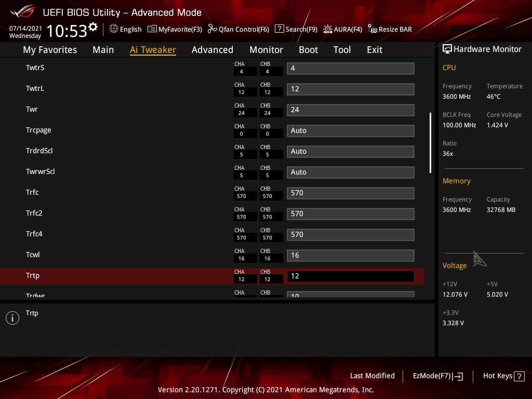The width and height of the screenshot is (532, 399).
Task: Click the highlighted Trtp value field
Action: coord(351,276)
